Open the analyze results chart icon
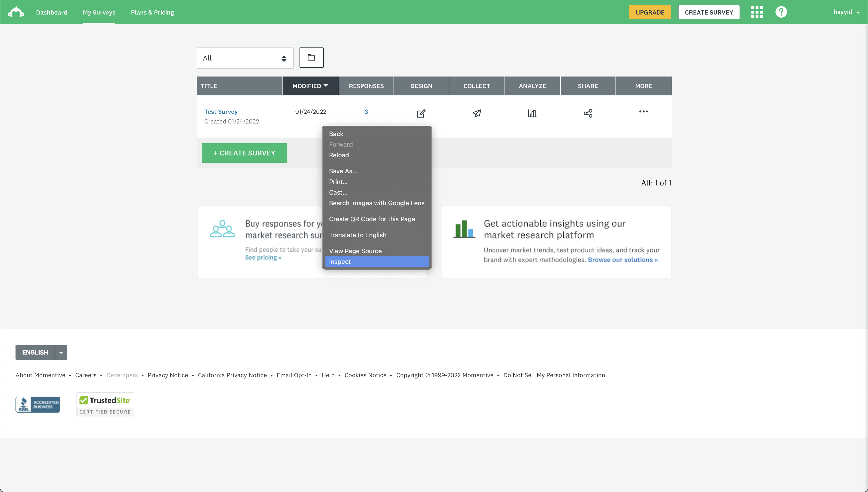 tap(532, 113)
